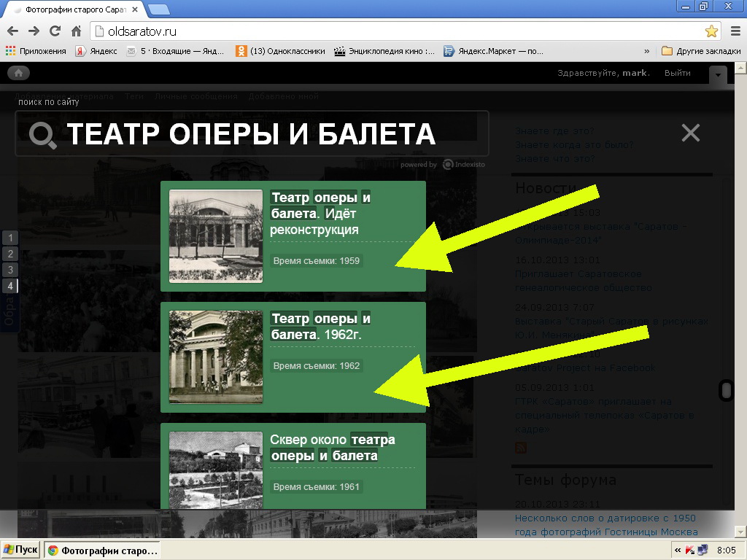Open forum topic Несколько слов о датировке
The height and width of the screenshot is (560, 747).
606,525
